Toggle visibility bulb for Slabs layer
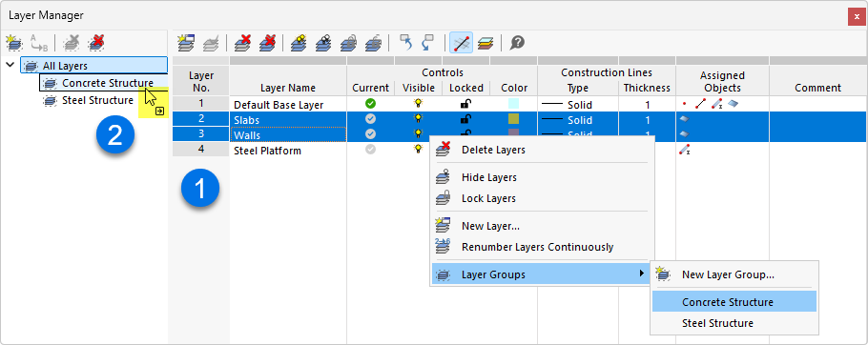The image size is (868, 345). tap(419, 119)
